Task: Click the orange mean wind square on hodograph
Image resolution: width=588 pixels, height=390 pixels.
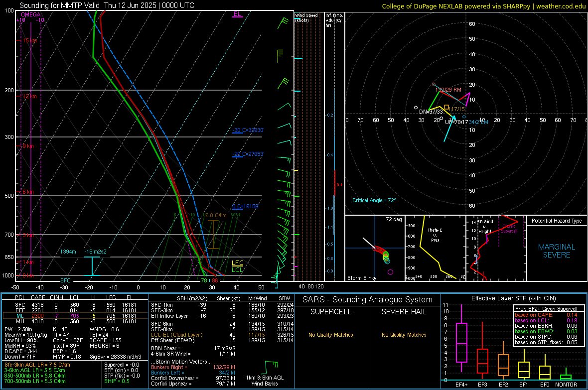Action: (x=446, y=107)
